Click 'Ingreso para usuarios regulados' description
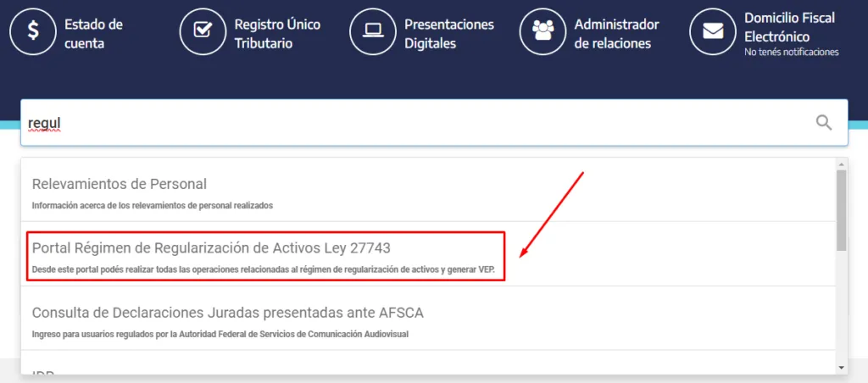This screenshot has width=868, height=383. pyautogui.click(x=220, y=335)
